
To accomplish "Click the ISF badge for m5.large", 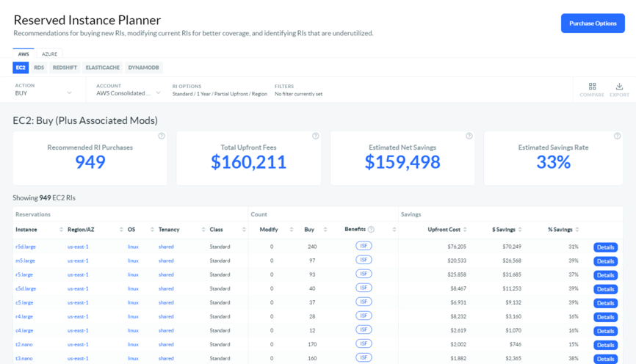I will [364, 260].
